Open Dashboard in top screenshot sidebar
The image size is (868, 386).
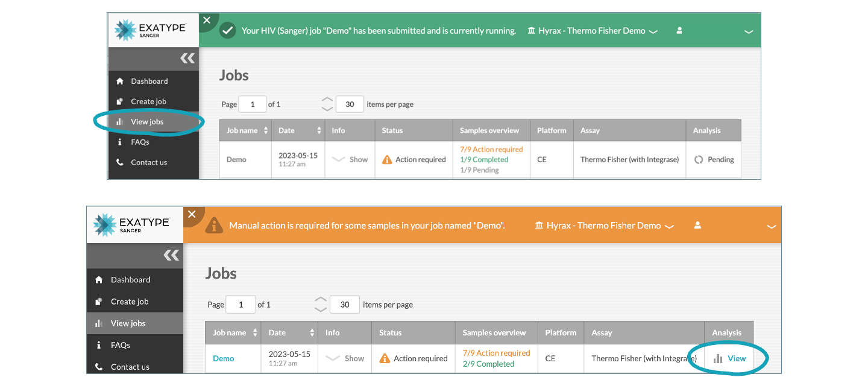[x=154, y=81]
